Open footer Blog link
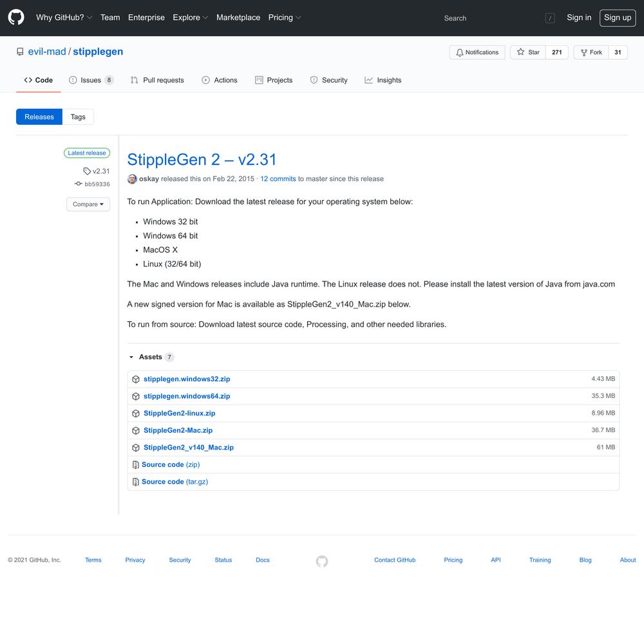The width and height of the screenshot is (644, 644). [585, 560]
